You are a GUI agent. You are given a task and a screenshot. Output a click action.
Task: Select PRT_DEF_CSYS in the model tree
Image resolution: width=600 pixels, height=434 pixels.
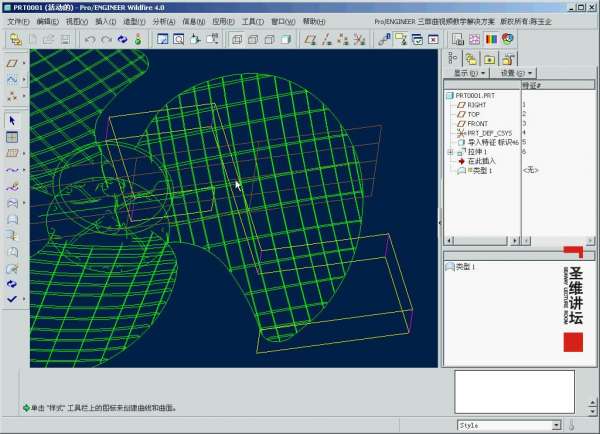[x=489, y=133]
